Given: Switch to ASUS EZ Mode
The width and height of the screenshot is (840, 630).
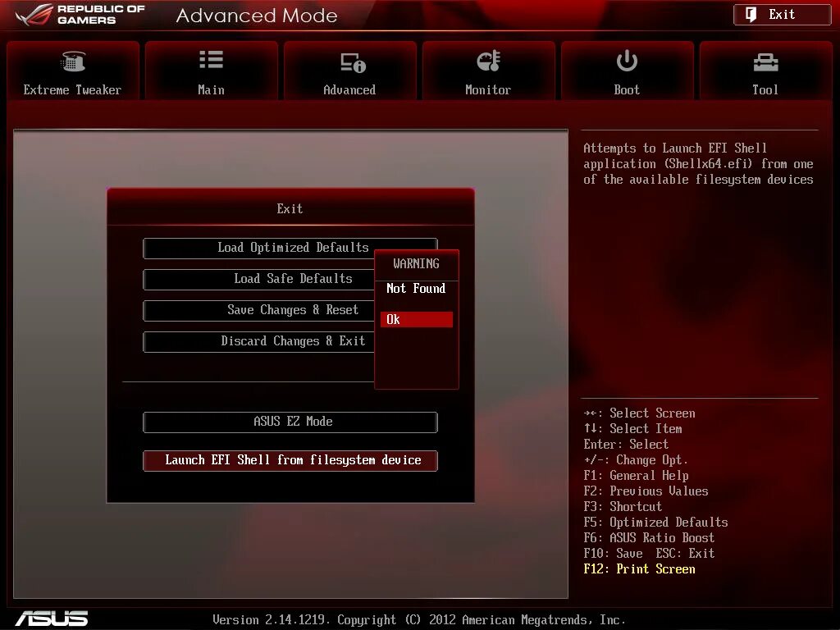Looking at the screenshot, I should [290, 422].
